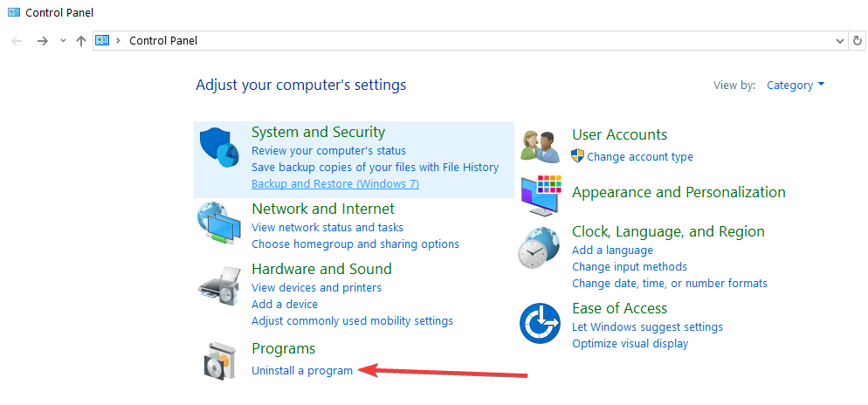Click the Hardware and Sound printer icon
The height and width of the screenshot is (405, 868).
click(x=218, y=285)
